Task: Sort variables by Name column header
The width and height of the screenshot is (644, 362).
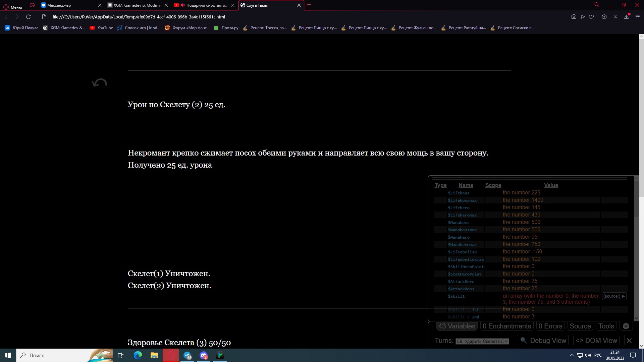Action: pos(466,185)
